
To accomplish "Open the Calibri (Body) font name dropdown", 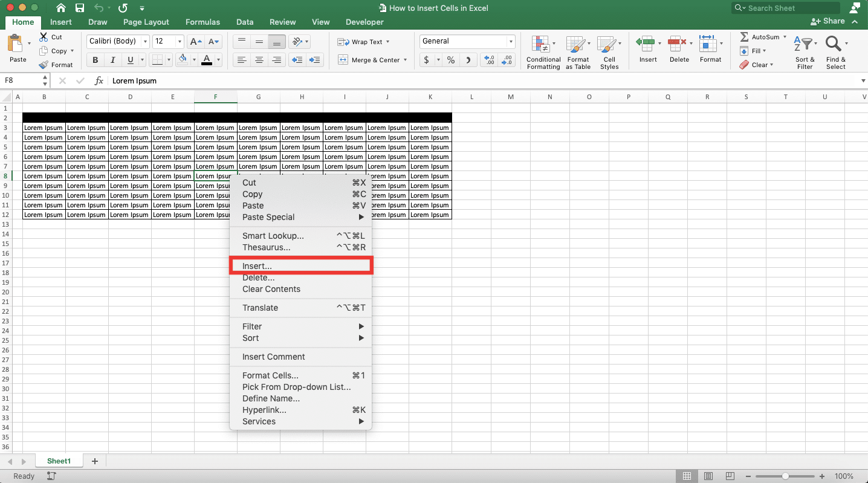I will (144, 42).
